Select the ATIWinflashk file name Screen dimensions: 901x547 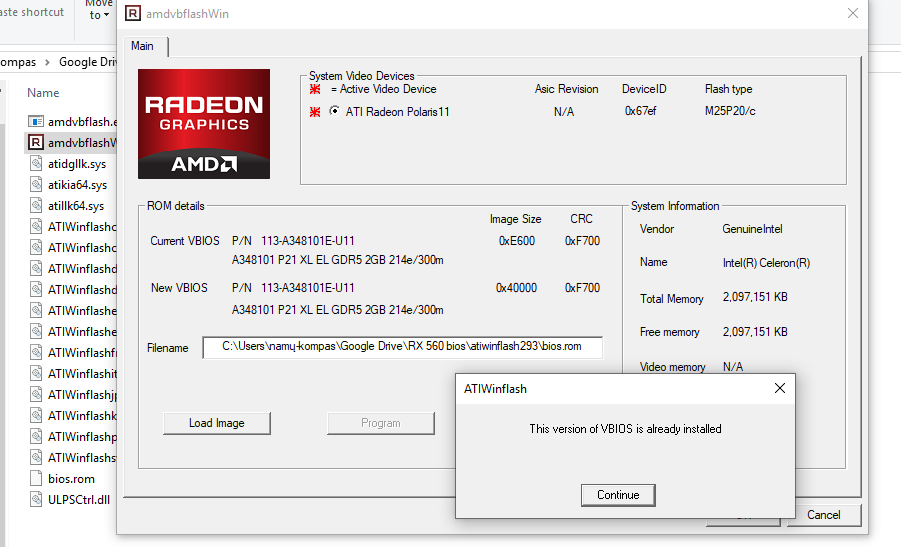pyautogui.click(x=83, y=415)
